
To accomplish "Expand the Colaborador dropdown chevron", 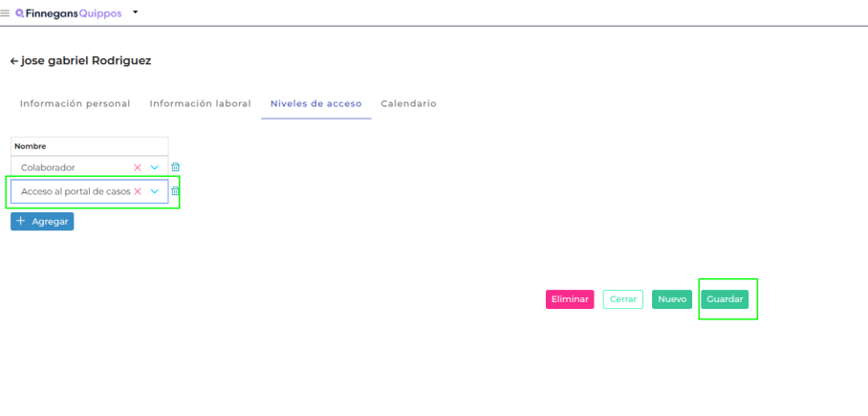I will (155, 167).
